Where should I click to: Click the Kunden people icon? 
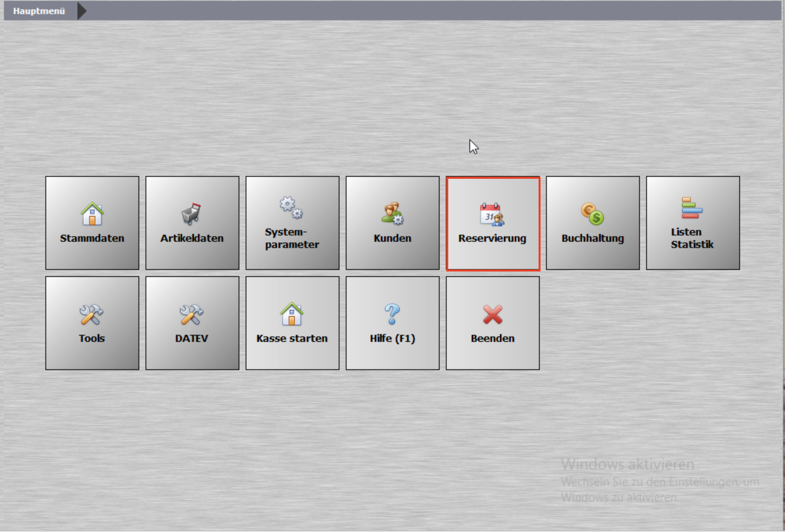[392, 214]
